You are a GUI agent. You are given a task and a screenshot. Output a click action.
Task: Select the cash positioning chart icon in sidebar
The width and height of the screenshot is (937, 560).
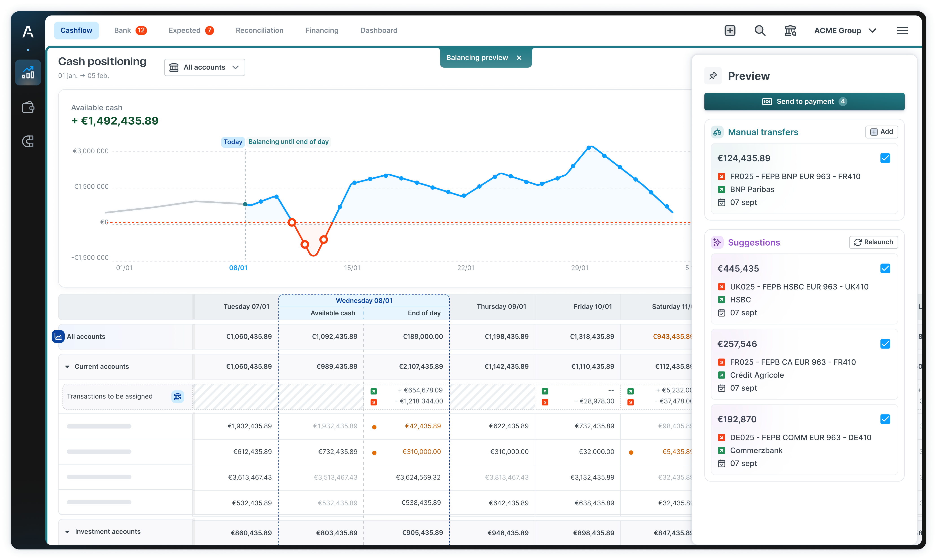(x=28, y=72)
